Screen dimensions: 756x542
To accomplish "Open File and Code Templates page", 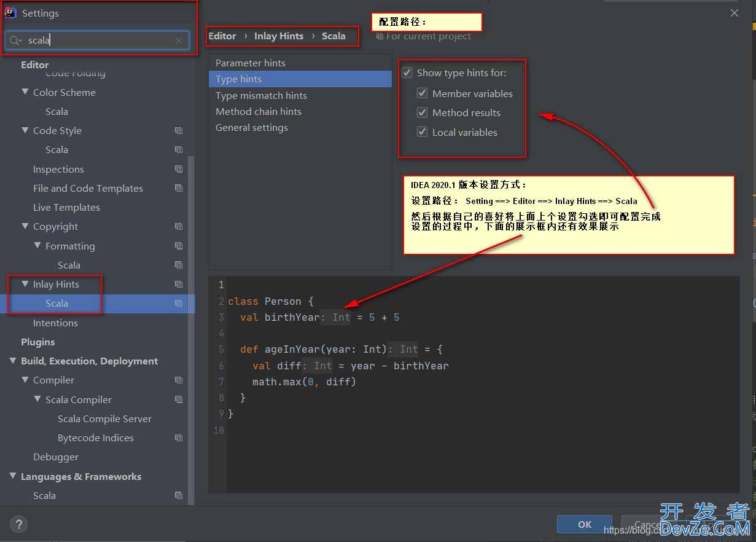I will pos(88,188).
